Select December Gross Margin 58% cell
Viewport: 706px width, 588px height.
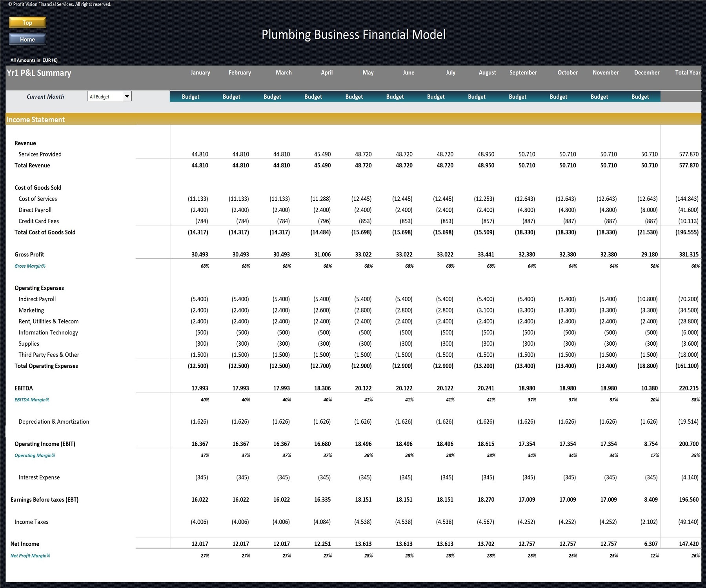point(654,266)
